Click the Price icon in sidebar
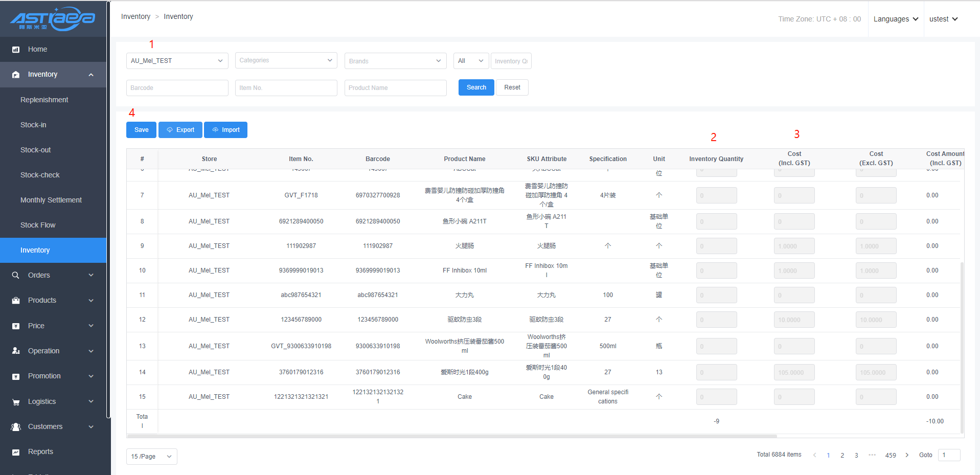Viewport: 980px width, 475px height. [16, 326]
